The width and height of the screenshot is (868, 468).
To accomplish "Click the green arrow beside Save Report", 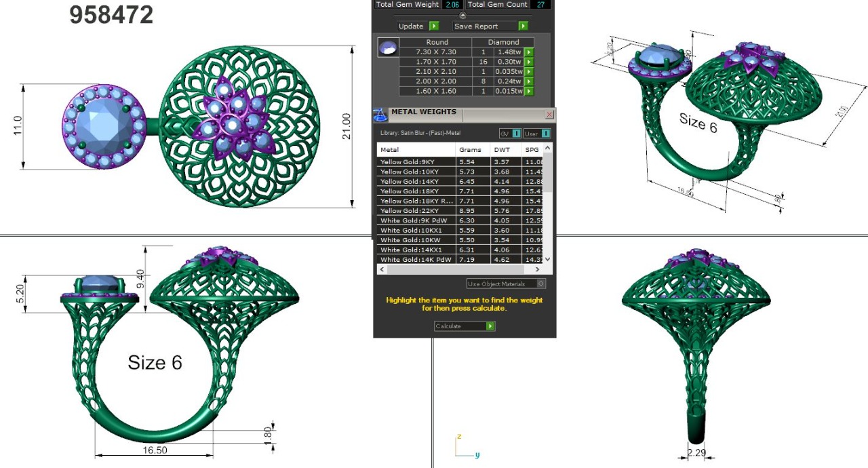I will point(523,26).
